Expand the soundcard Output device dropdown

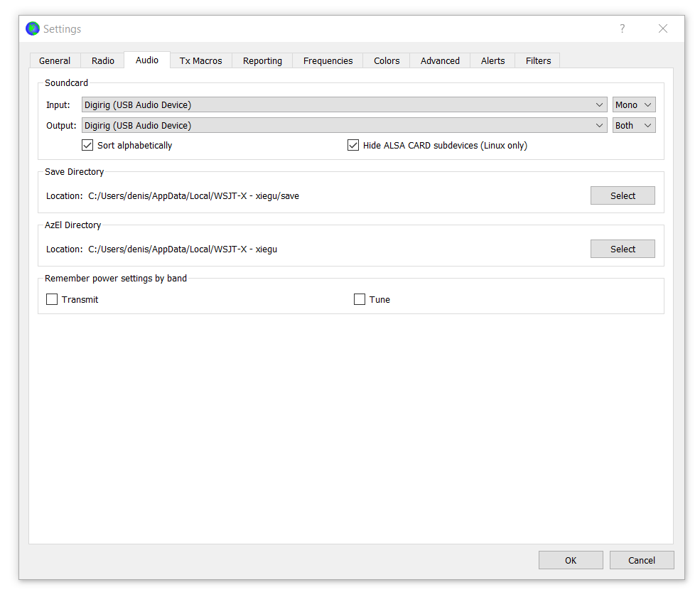[x=344, y=126]
